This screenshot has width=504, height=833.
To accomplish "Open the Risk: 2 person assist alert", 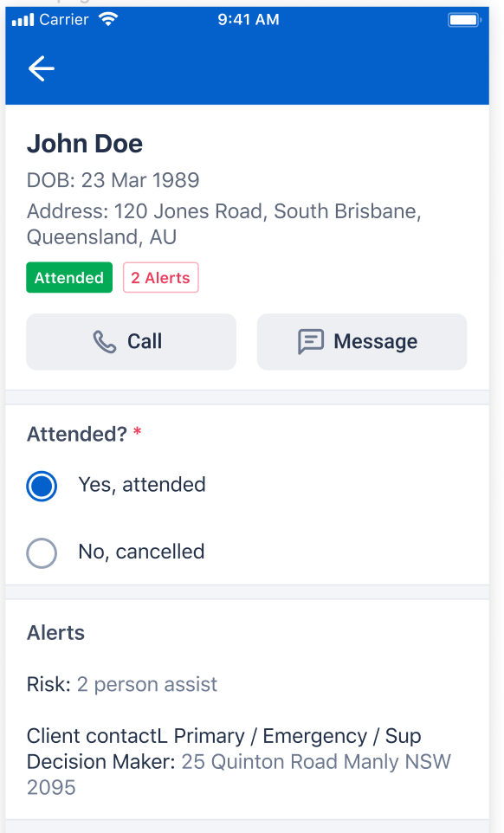I will pos(122,684).
